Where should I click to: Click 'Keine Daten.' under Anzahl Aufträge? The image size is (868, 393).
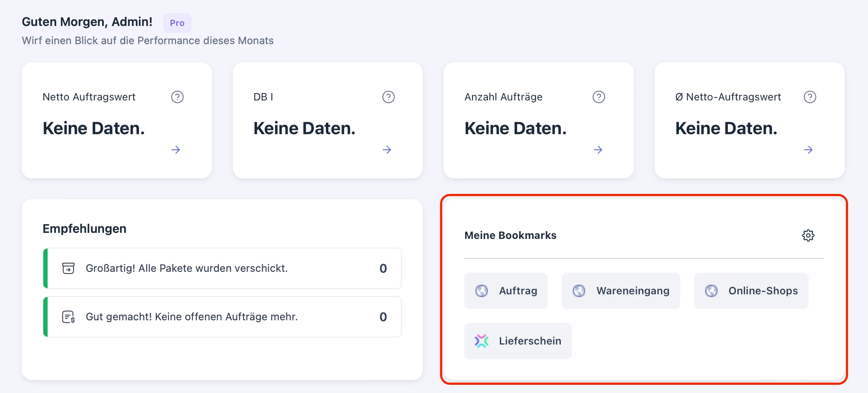[x=515, y=128]
